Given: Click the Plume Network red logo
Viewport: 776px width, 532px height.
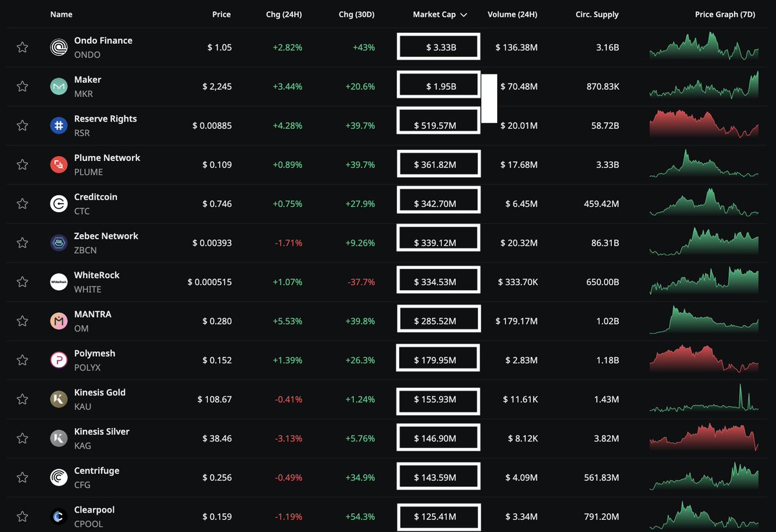Looking at the screenshot, I should [x=59, y=165].
